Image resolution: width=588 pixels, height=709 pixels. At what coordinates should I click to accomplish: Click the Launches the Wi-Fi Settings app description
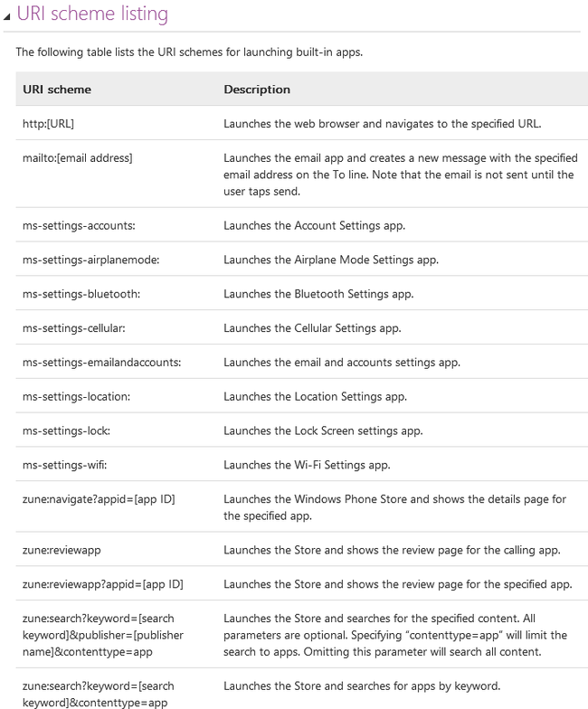(x=307, y=465)
